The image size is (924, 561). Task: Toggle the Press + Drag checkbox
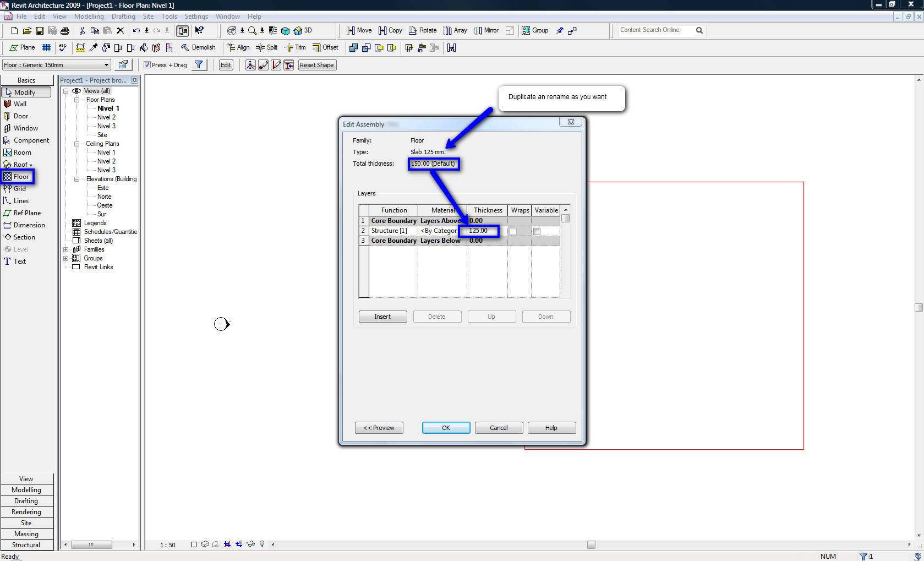(x=147, y=65)
